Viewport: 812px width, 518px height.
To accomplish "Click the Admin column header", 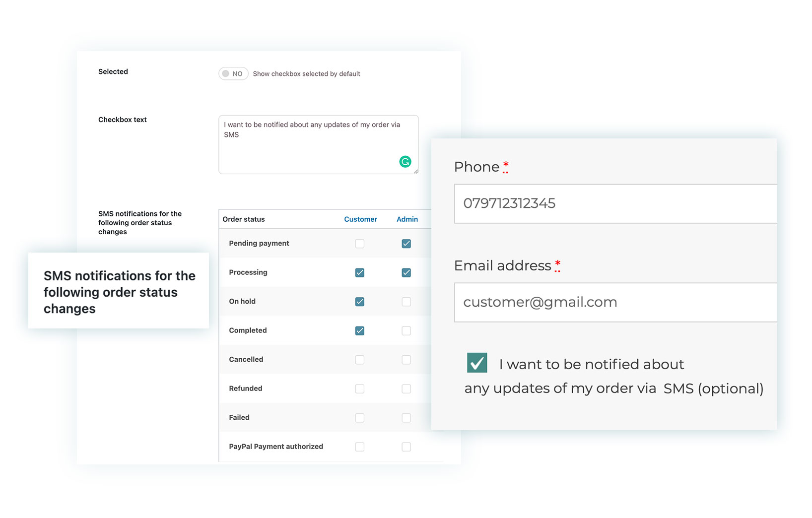I will [407, 219].
